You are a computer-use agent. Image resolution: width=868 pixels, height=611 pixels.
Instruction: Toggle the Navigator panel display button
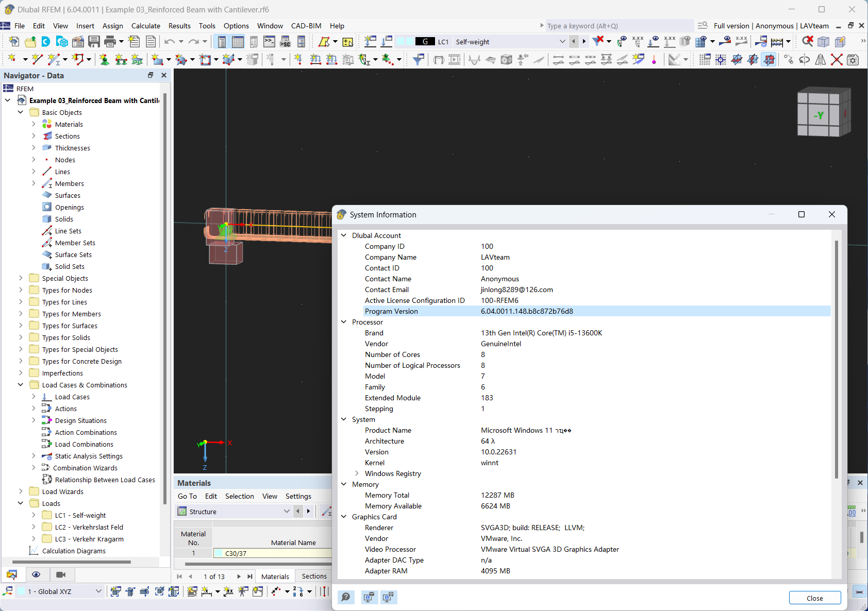pos(222,42)
